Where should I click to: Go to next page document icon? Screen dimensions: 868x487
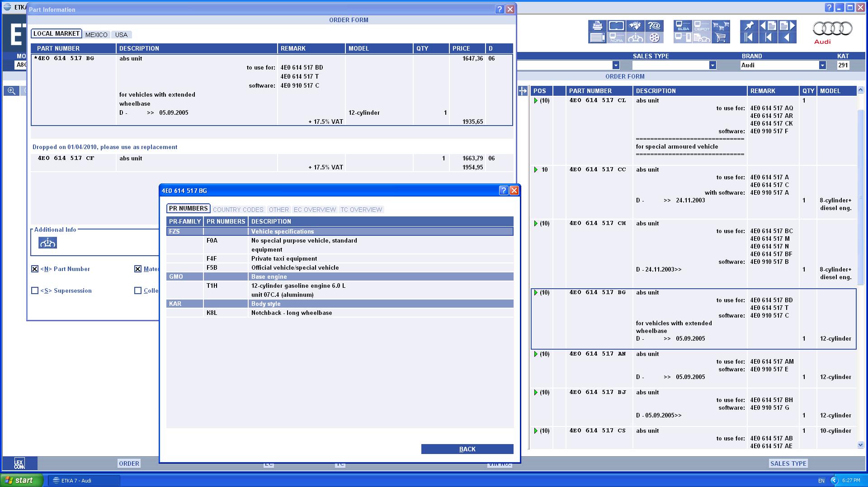tap(787, 26)
